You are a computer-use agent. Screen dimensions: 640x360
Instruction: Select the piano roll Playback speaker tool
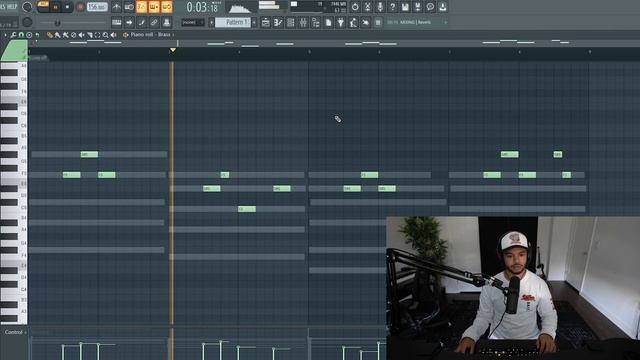(113, 35)
